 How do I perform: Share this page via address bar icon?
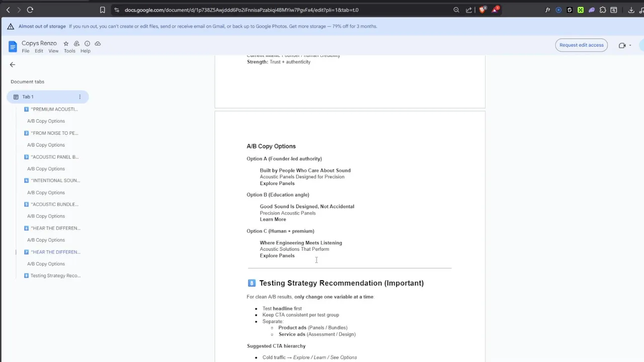click(x=469, y=10)
